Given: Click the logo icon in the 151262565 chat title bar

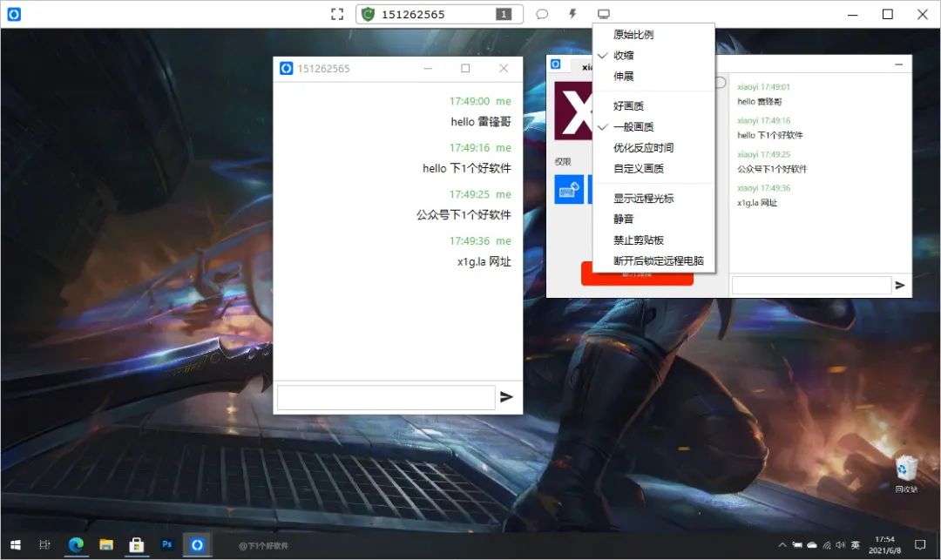Looking at the screenshot, I should (287, 68).
